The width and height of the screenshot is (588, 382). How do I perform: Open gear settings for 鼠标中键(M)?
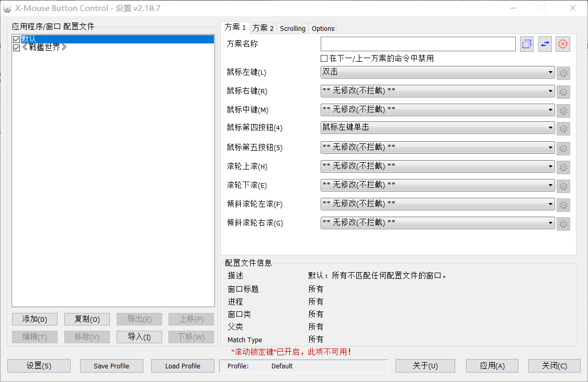click(563, 111)
